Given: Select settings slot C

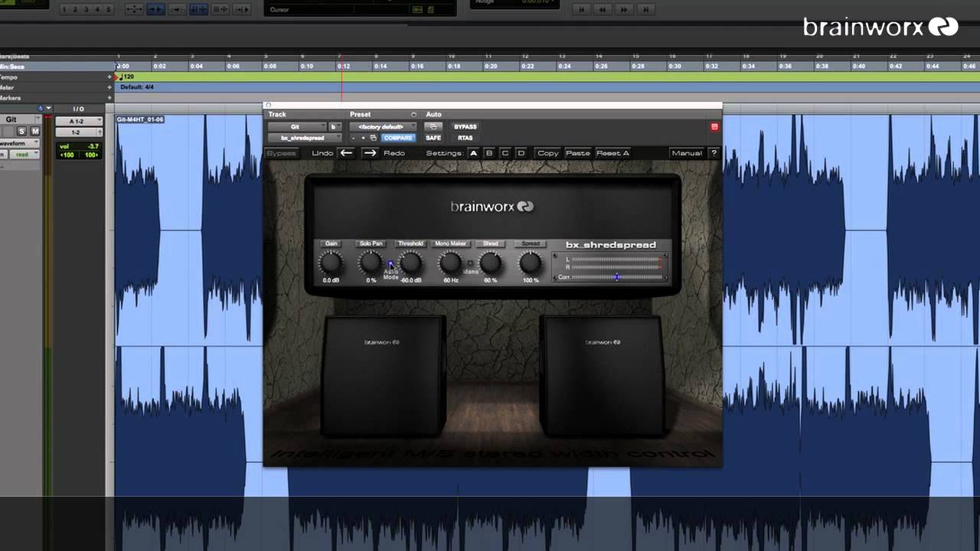Looking at the screenshot, I should click(x=505, y=153).
